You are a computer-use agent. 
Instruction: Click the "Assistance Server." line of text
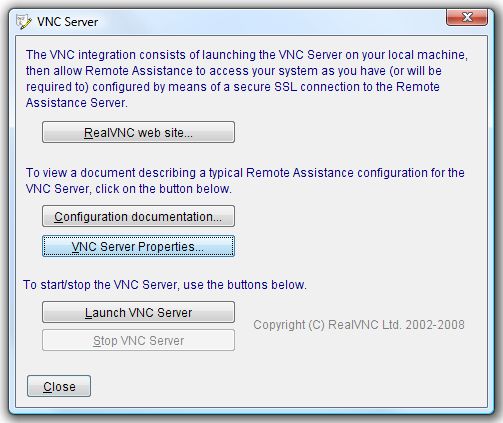[x=77, y=103]
